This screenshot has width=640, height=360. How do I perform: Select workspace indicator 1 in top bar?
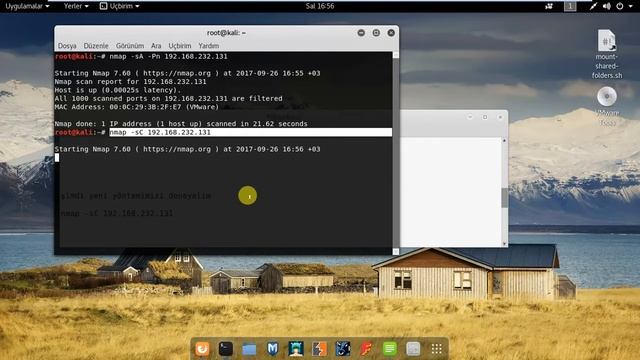point(570,6)
